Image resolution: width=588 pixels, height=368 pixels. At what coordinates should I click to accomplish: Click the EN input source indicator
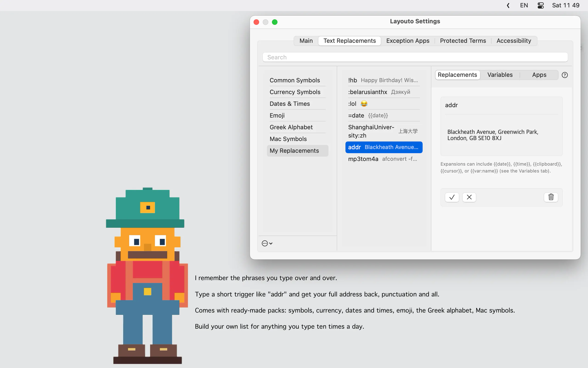point(524,5)
